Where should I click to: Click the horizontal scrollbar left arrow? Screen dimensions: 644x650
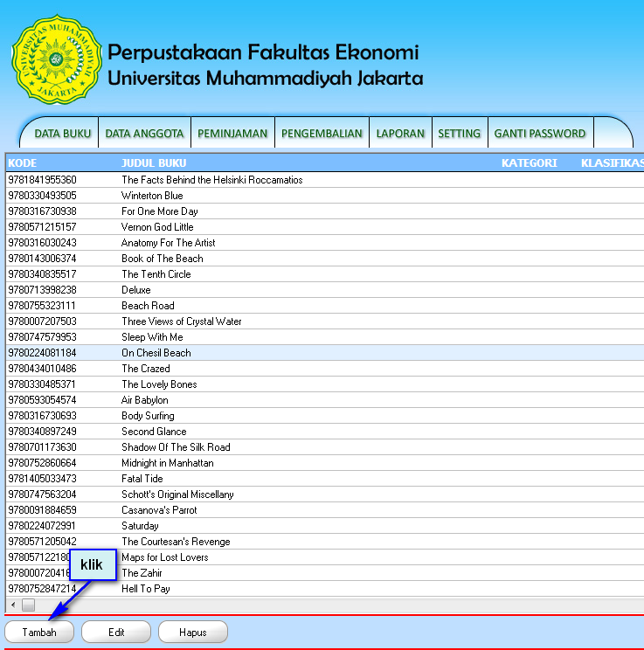point(13,605)
